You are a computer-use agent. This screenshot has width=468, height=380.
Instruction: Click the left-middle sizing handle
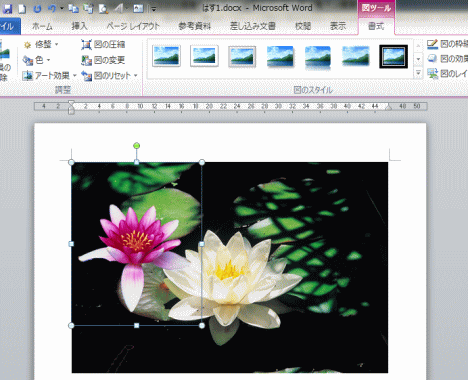71,244
